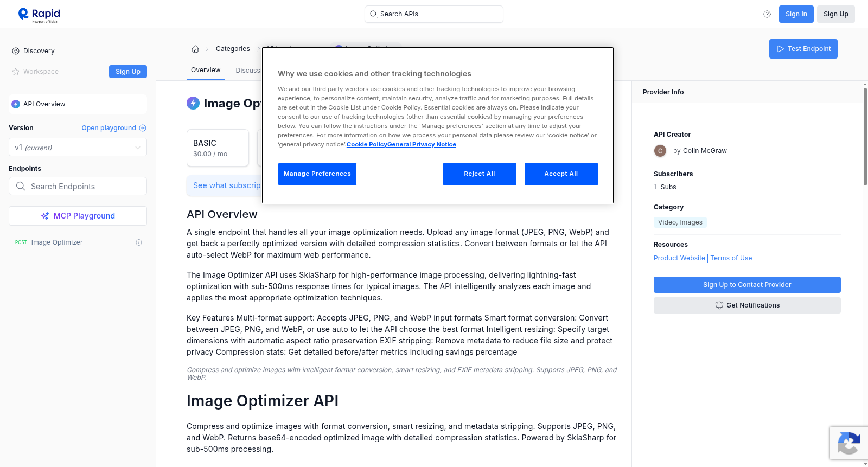Click the Test Endpoint button
The height and width of the screenshot is (467, 868).
click(803, 49)
